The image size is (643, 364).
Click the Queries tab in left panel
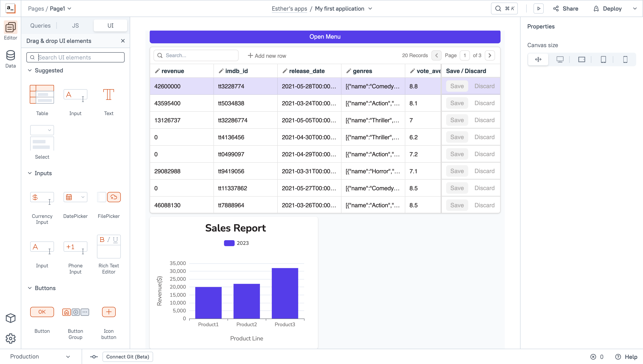(41, 25)
